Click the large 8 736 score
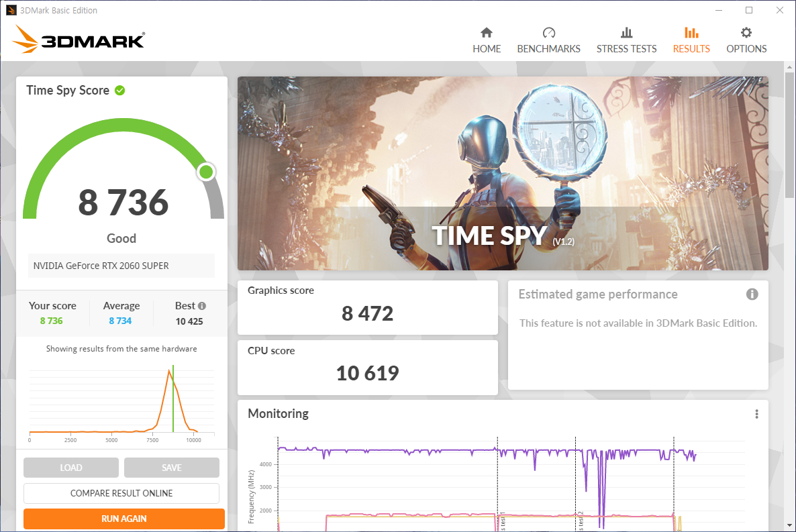Screen dimensions: 796x532 123,202
